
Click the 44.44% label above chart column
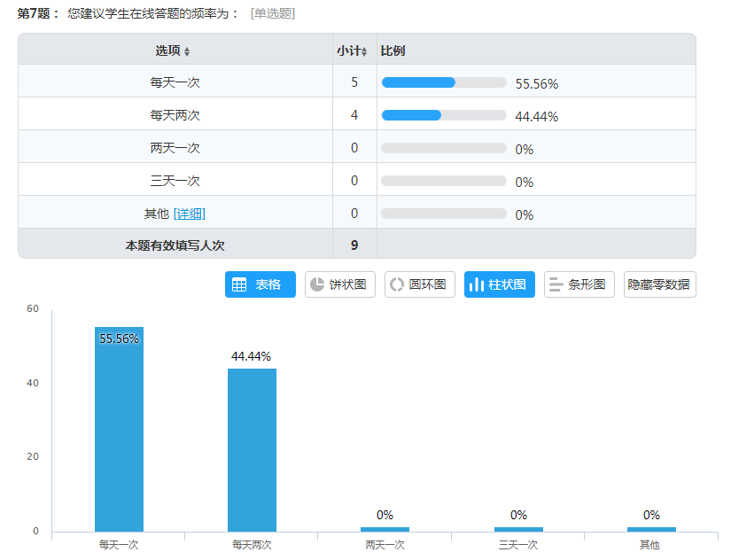251,356
